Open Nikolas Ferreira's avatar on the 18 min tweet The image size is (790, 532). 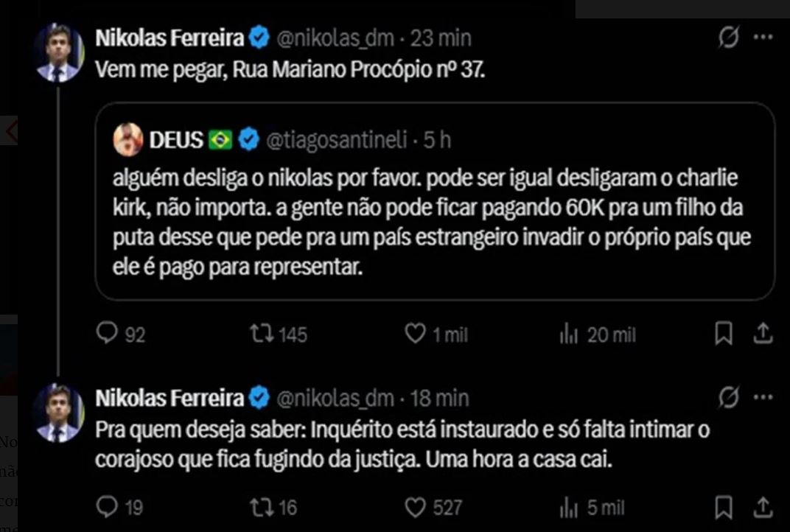click(58, 413)
